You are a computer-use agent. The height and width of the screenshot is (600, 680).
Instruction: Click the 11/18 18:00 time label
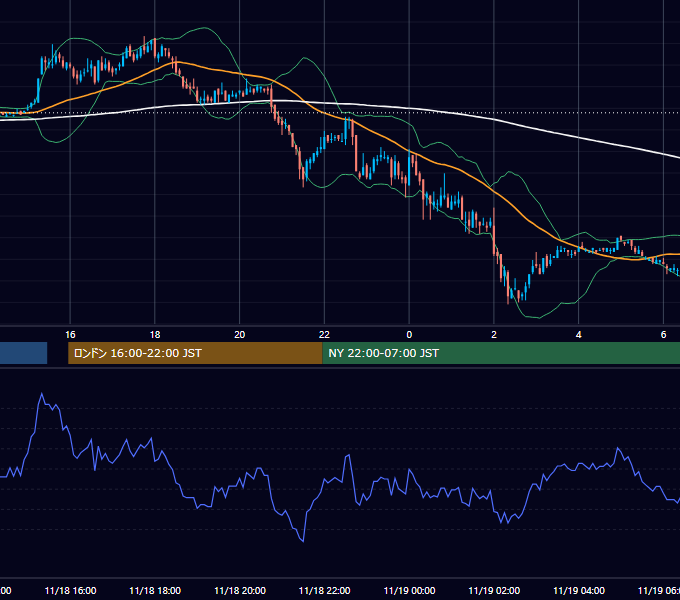pos(155,590)
